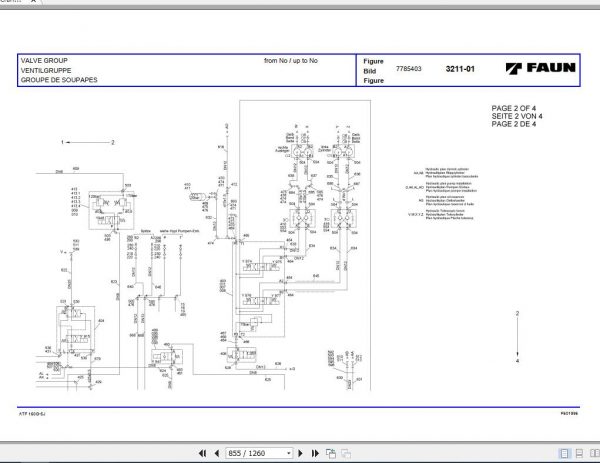The image size is (600, 463).
Task: Switch to continuous page layout
Action: pos(579,453)
